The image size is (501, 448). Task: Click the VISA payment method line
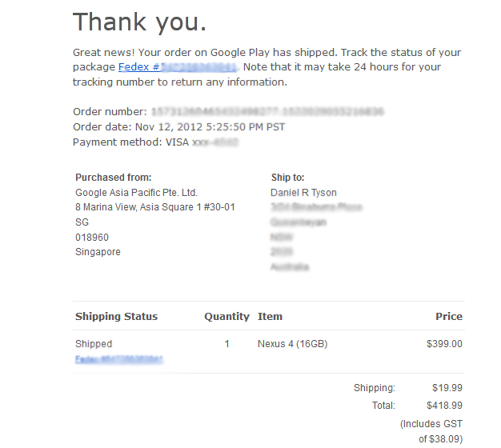pyautogui.click(x=155, y=142)
